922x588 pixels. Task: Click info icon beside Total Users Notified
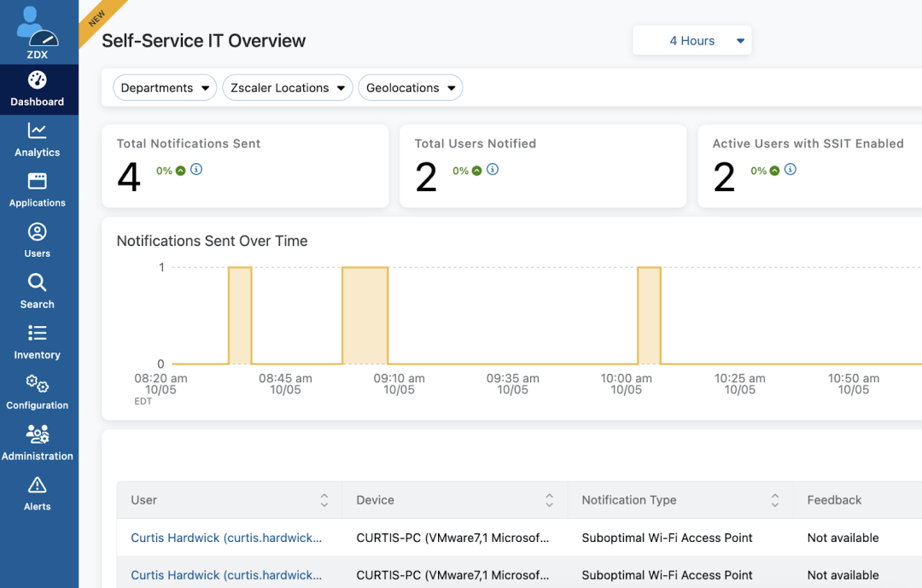493,170
